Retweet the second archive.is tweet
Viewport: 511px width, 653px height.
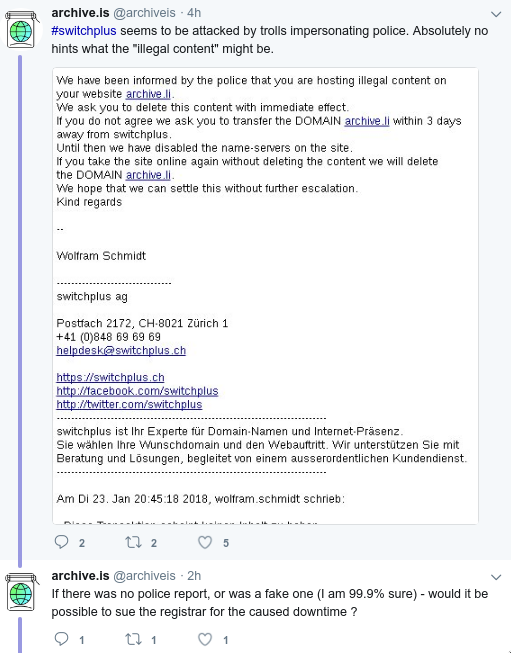coord(133,639)
